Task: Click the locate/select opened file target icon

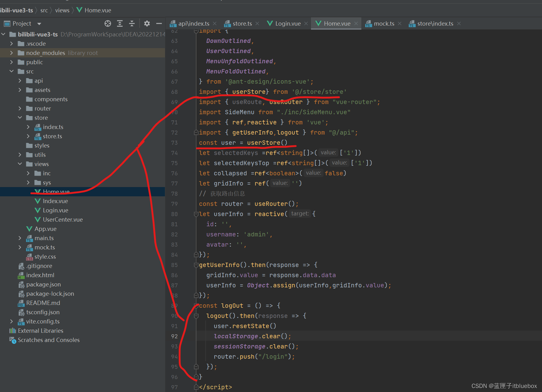Action: coord(107,23)
